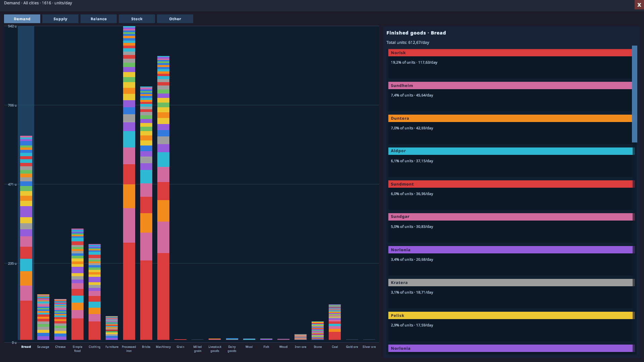Select the Stock tab
Image resolution: width=644 pixels, height=362 pixels.
pyautogui.click(x=137, y=19)
